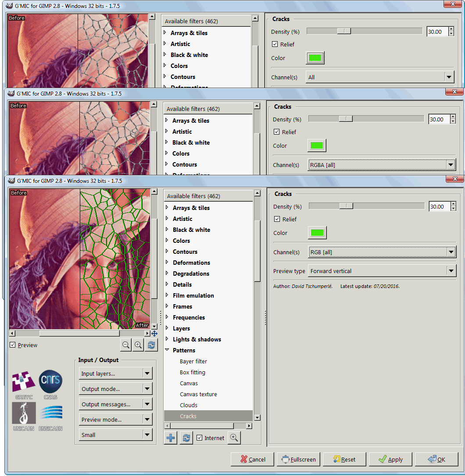Expand the Frequencies category
Screen dimensions: 465x476
167,317
